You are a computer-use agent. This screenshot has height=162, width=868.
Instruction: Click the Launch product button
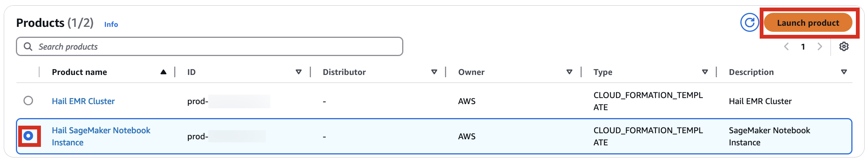pyautogui.click(x=808, y=23)
